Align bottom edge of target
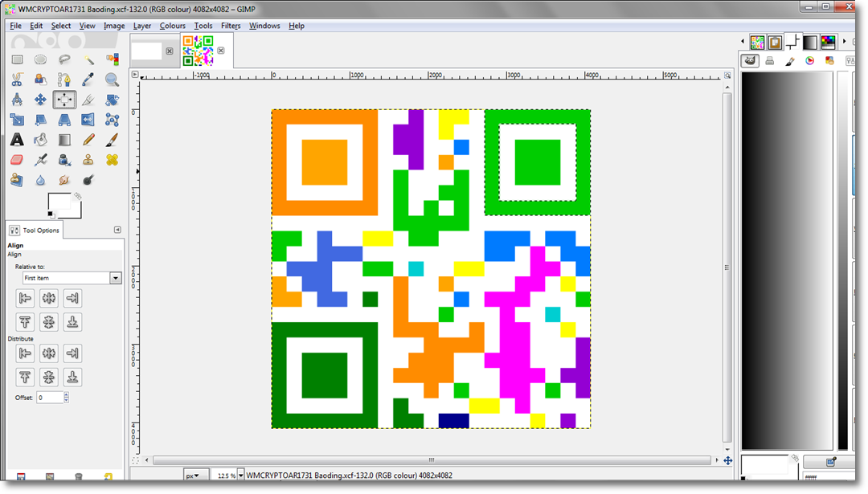The image size is (868, 494). 72,322
